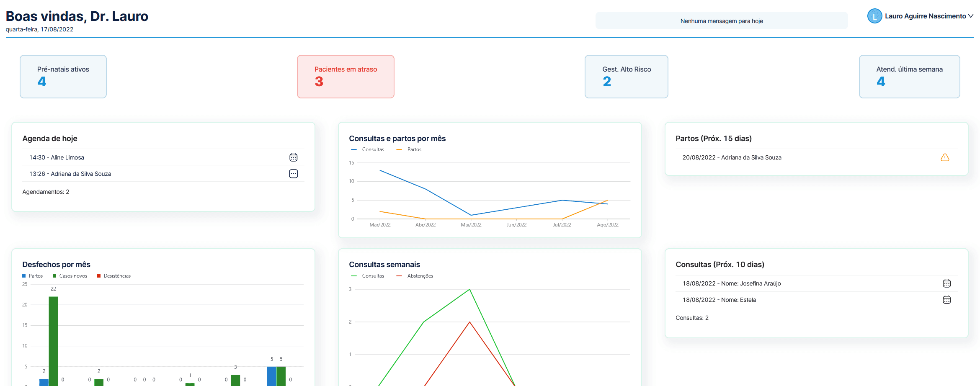This screenshot has width=980, height=386.
Task: Click the blue Partos legend color square
Action: pos(24,276)
